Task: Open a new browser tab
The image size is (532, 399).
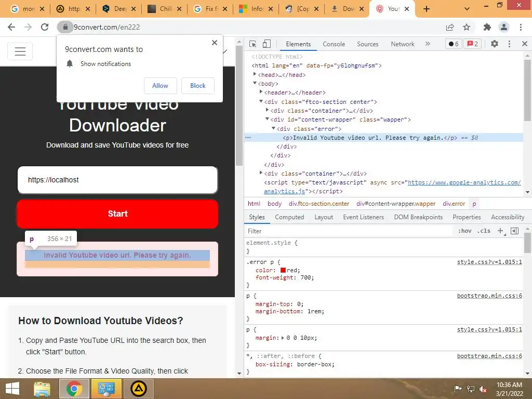Action: (427, 9)
